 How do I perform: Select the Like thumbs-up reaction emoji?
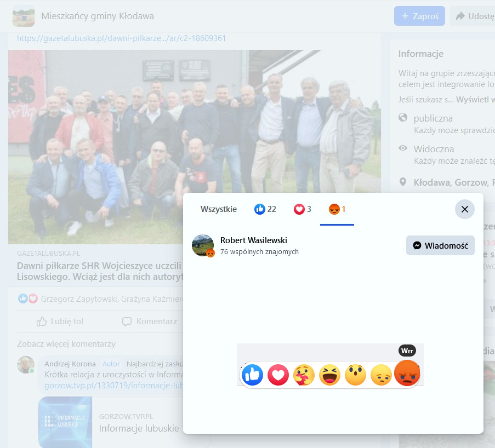(252, 375)
